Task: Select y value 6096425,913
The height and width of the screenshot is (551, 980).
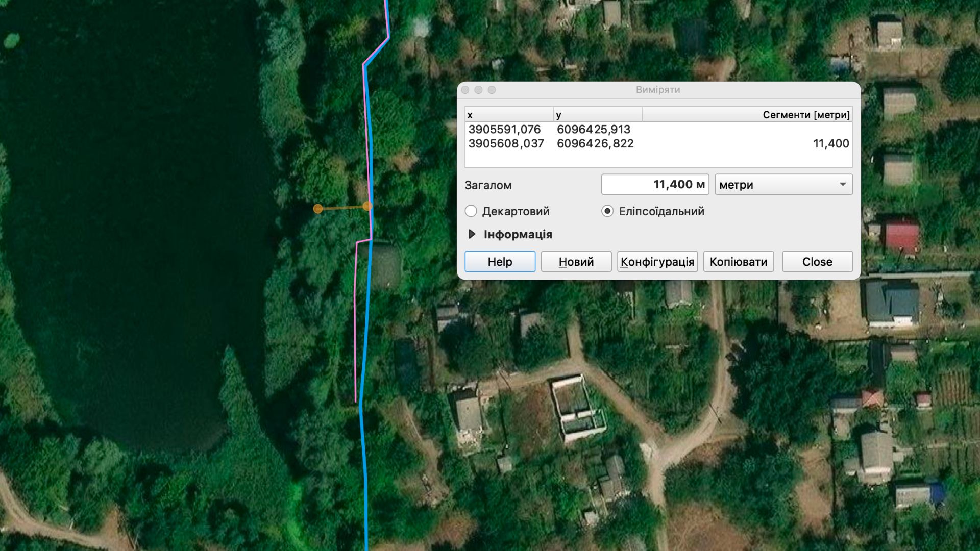Action: click(594, 130)
